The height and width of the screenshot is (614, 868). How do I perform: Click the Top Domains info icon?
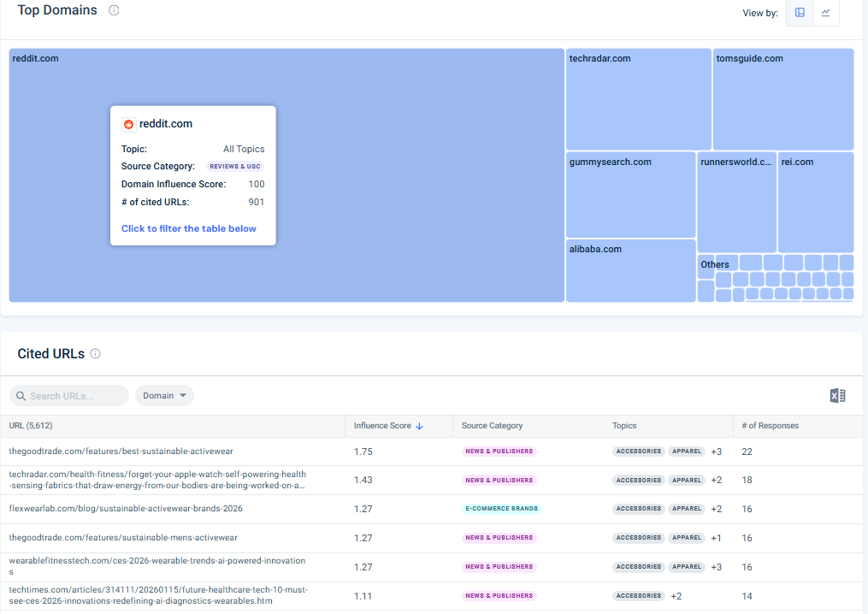[114, 10]
